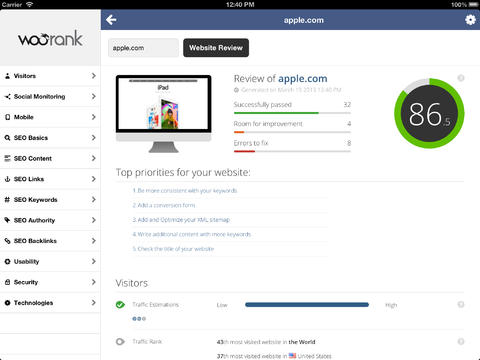480x360 pixels.
Task: Select SEO Keywords in sidebar
Action: click(x=50, y=200)
